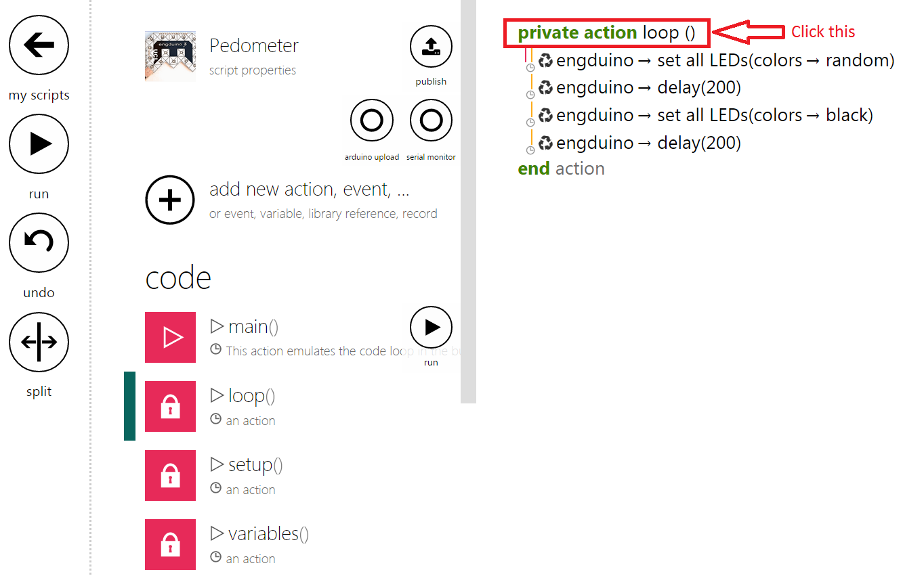The height and width of the screenshot is (576, 924).
Task: Publish the Pedometer script
Action: [431, 47]
